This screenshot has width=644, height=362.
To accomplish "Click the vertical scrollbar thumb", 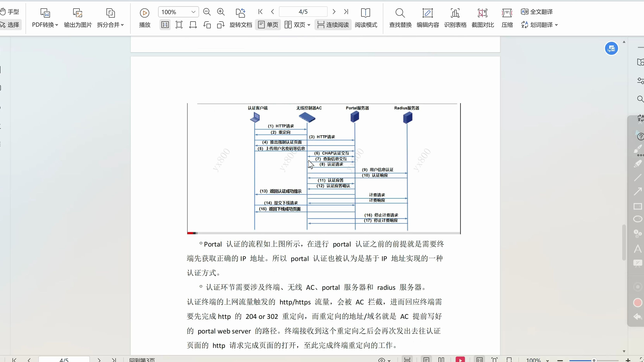I will point(624,242).
